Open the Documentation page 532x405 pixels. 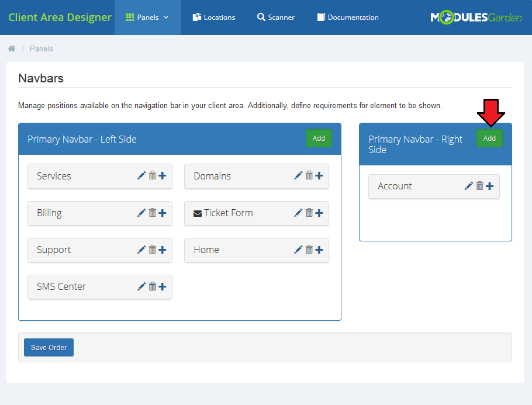tap(348, 18)
